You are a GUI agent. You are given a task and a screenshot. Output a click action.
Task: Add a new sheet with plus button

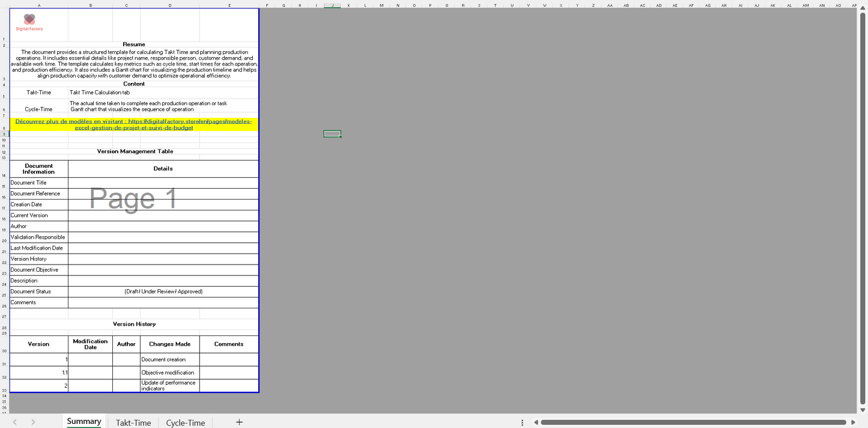(x=239, y=422)
